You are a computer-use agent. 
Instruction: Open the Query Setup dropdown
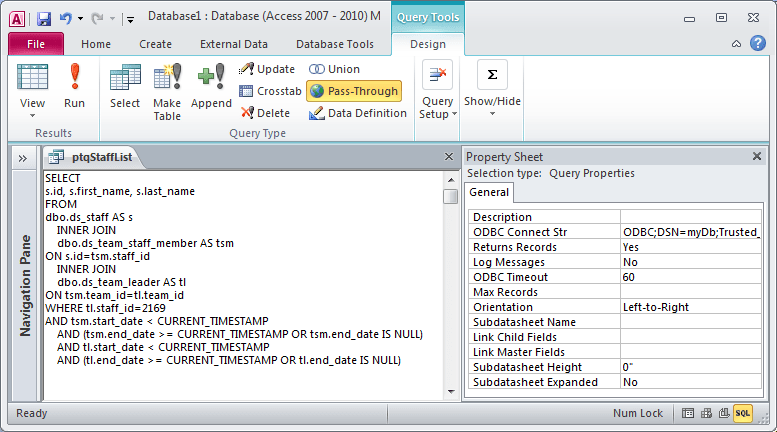pyautogui.click(x=438, y=90)
